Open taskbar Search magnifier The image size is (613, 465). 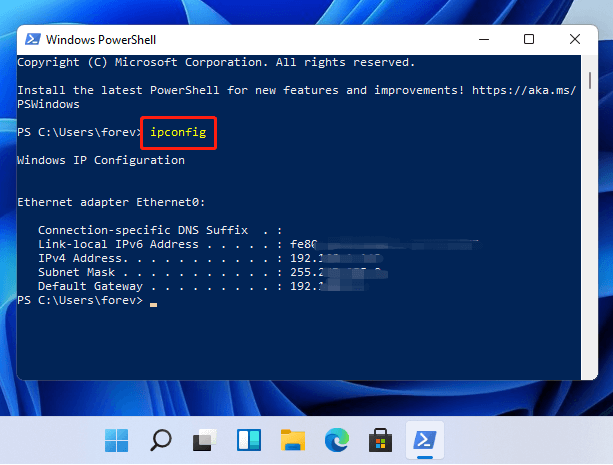161,440
